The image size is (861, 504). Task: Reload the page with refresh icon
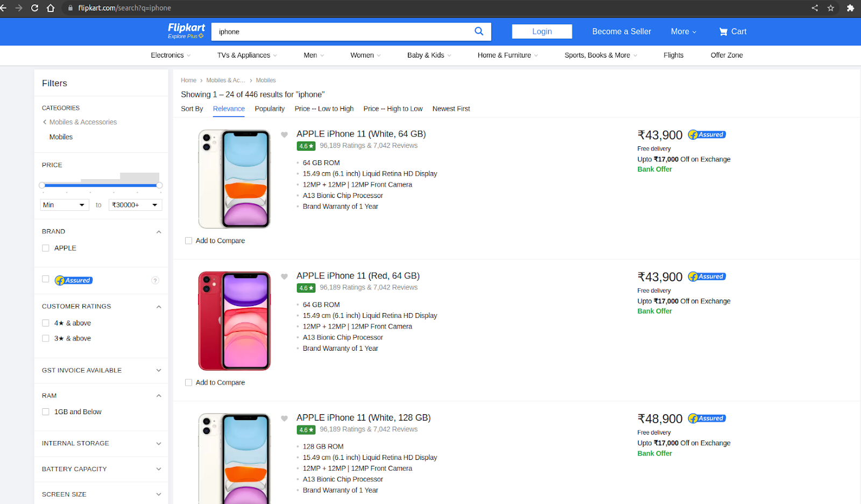coord(34,8)
